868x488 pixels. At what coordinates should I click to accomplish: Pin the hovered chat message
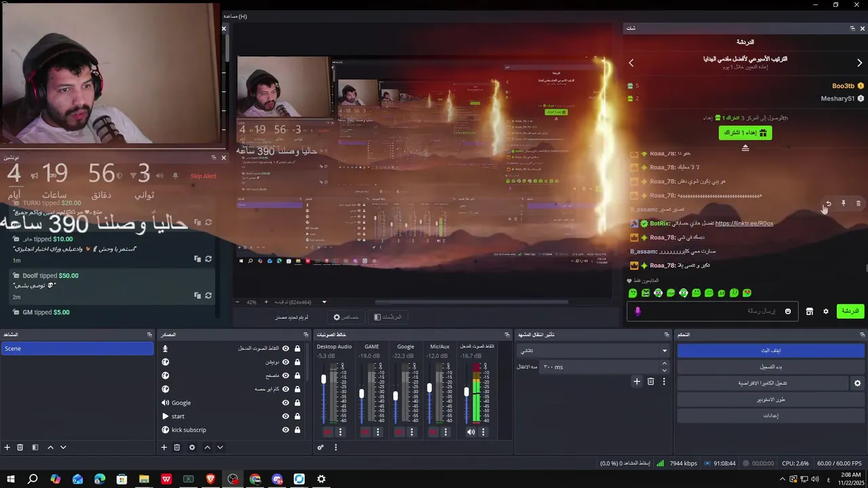(844, 203)
